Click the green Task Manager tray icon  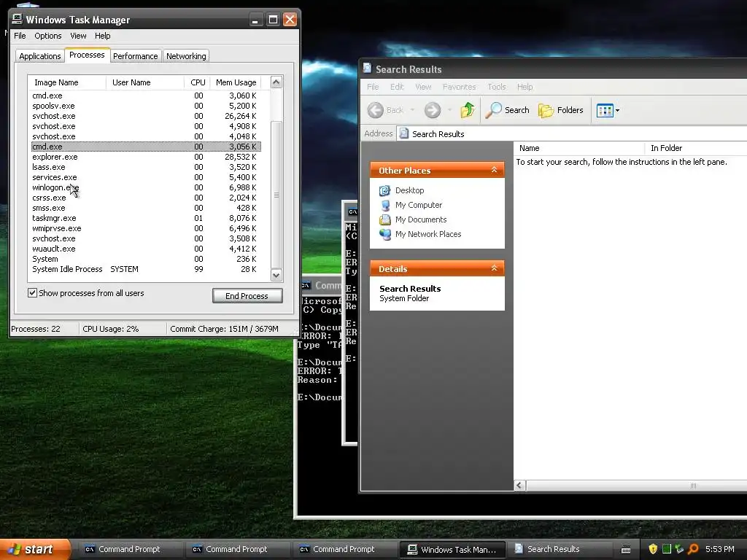[667, 549]
